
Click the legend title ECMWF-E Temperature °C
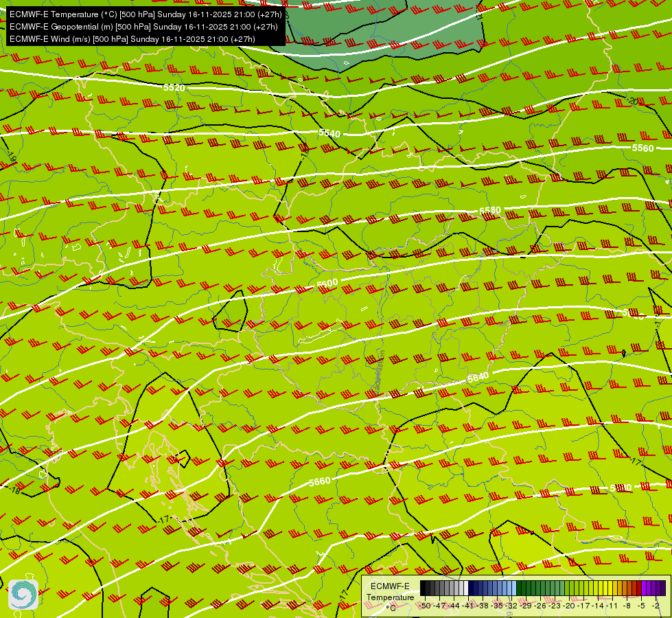pos(390,597)
